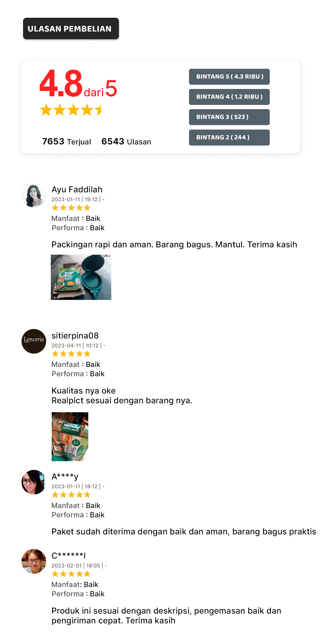Click the A****y reviewer name

click(65, 477)
